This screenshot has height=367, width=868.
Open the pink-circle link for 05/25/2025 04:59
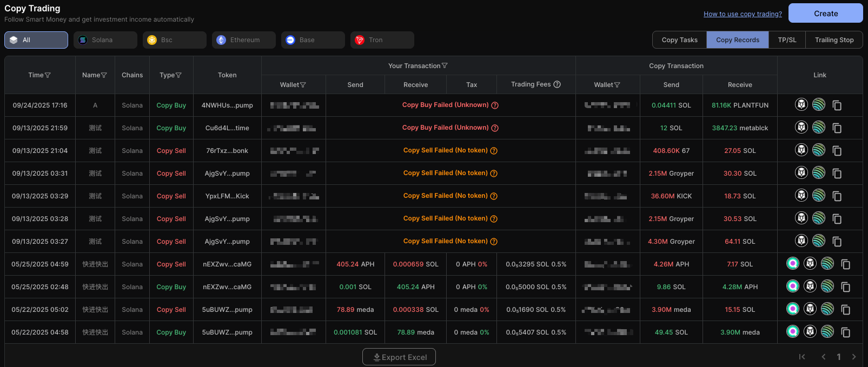(x=793, y=263)
